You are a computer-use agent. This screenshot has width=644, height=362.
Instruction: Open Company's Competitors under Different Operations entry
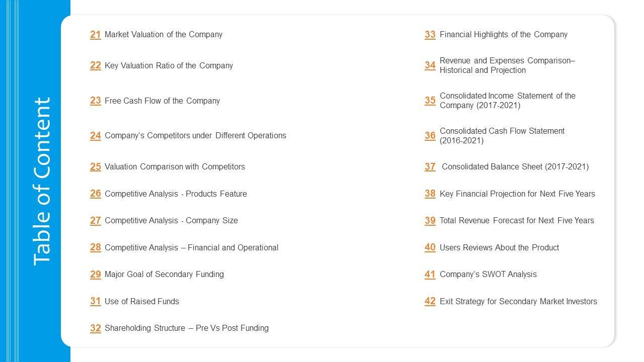point(195,135)
